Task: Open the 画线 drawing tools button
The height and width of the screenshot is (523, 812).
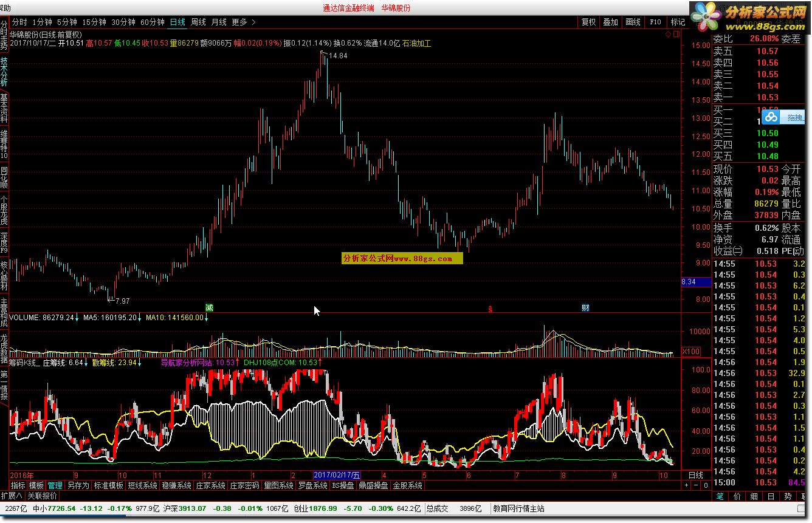Action: (633, 22)
